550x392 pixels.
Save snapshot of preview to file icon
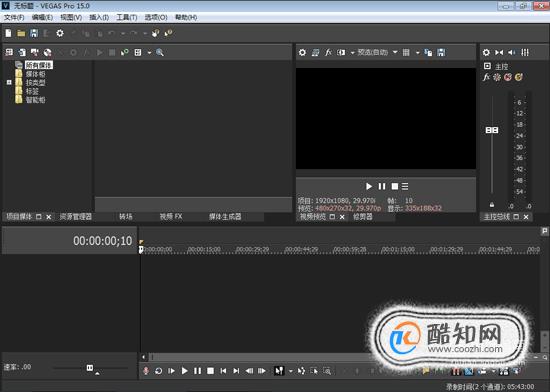[441, 53]
